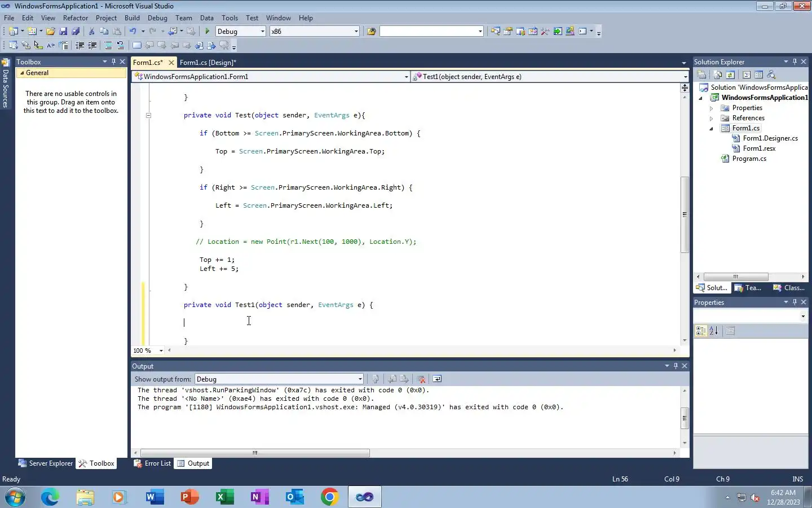Switch to the Class View tab
This screenshot has width=812, height=508.
click(788, 288)
